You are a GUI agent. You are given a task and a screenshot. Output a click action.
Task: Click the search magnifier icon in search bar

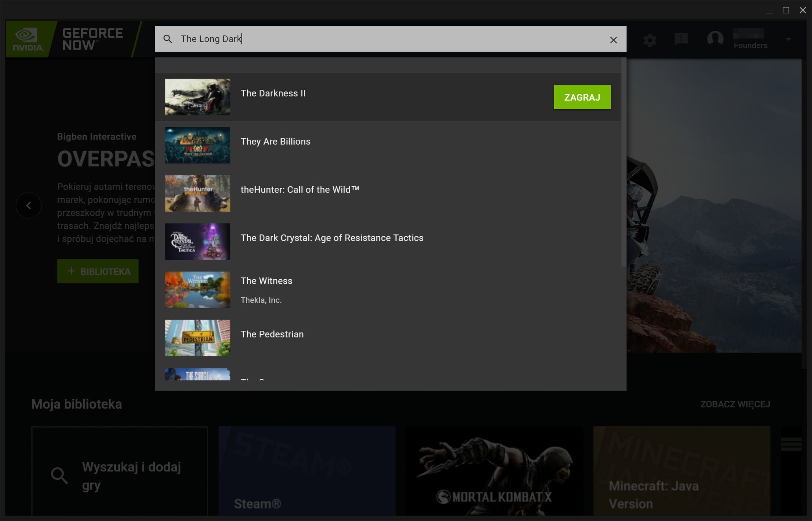(167, 39)
